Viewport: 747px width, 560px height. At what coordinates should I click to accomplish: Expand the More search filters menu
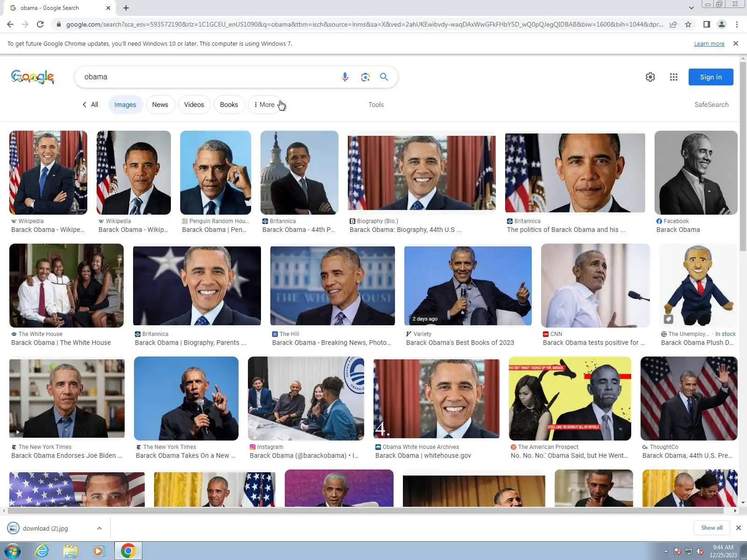coord(264,105)
